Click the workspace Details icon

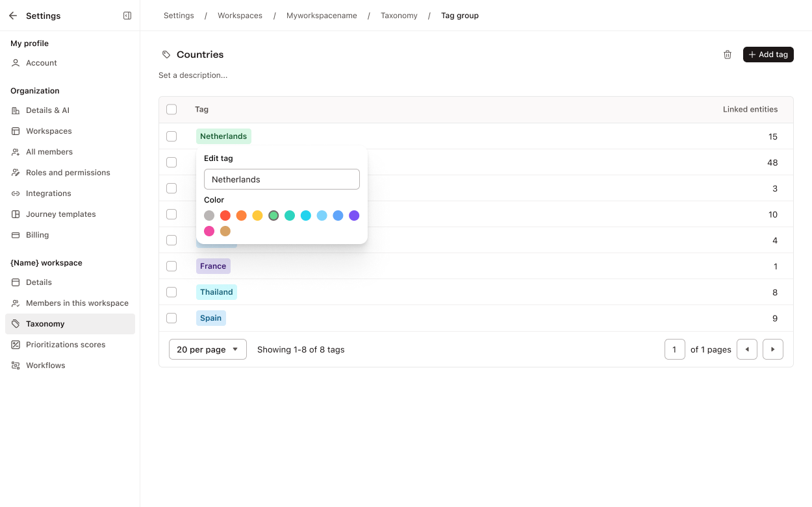click(x=16, y=282)
